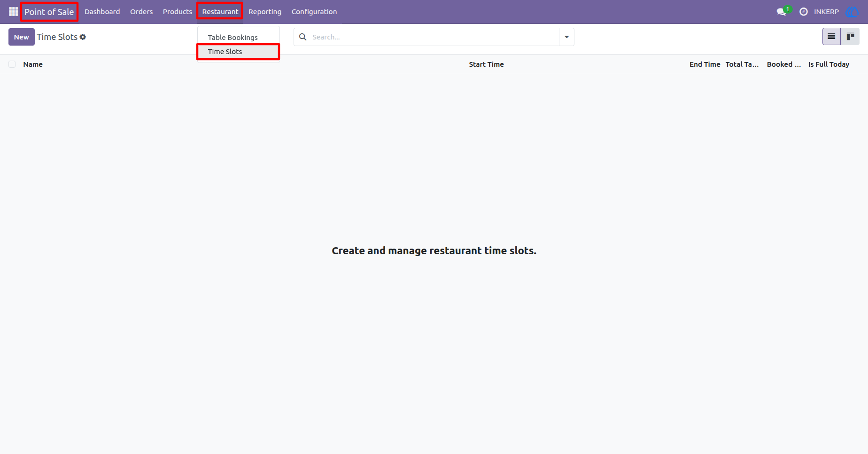This screenshot has width=868, height=454.
Task: Open the Configuration menu
Action: click(x=314, y=12)
